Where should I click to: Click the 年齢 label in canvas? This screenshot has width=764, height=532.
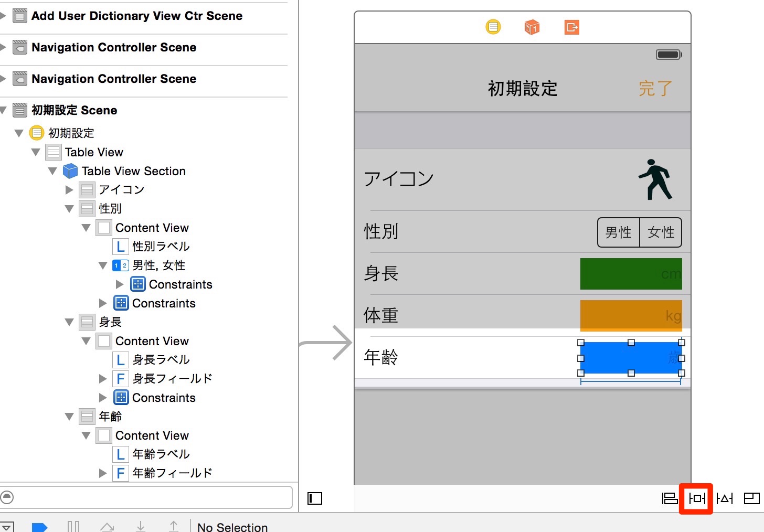[381, 357]
